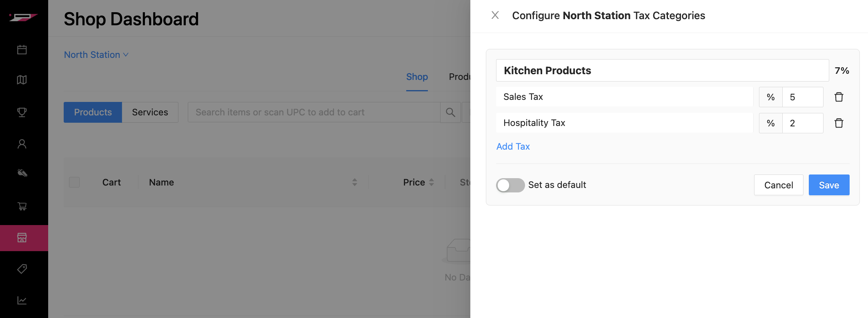This screenshot has height=318, width=868.
Task: Delete the Sales Tax row
Action: pos(839,97)
